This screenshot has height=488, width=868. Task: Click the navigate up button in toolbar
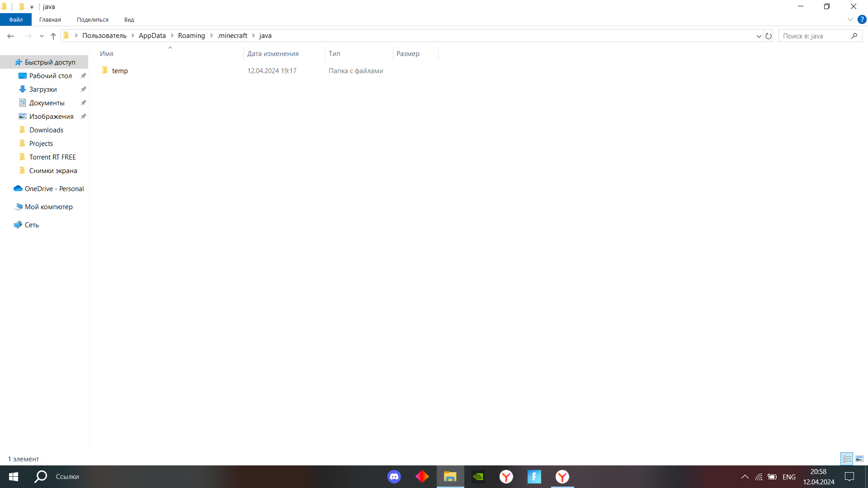(x=53, y=36)
